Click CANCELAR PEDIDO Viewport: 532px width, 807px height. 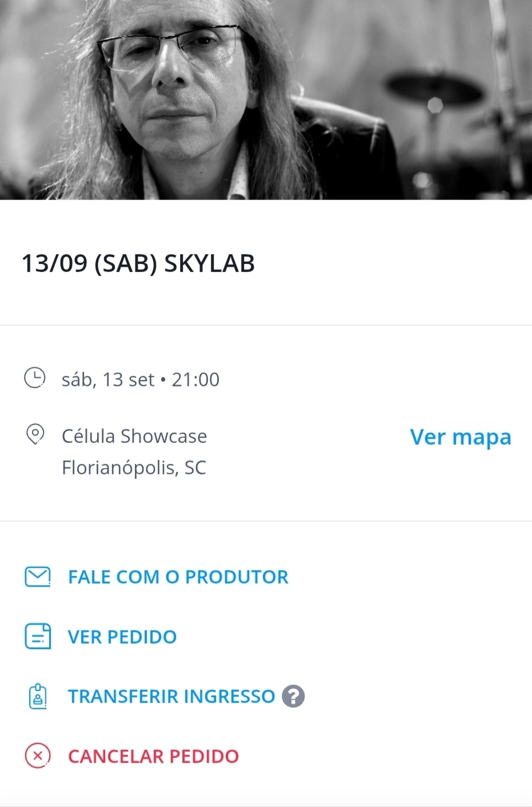[153, 756]
